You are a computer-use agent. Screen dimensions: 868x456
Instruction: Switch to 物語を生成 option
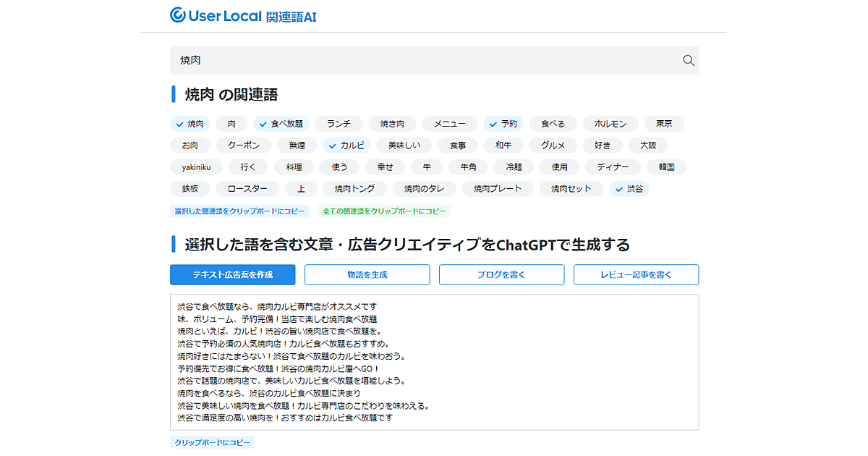367,275
